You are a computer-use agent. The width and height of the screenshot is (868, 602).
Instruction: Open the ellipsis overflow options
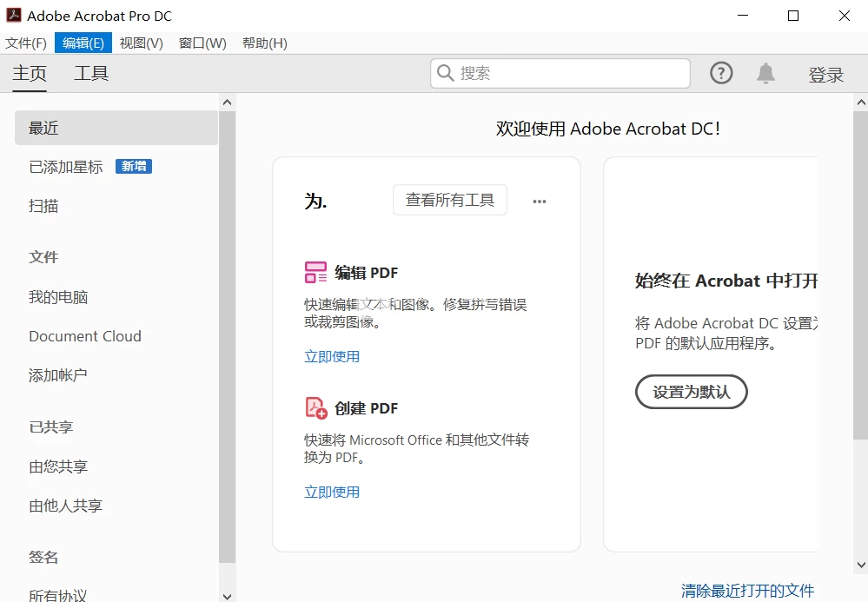pyautogui.click(x=539, y=201)
